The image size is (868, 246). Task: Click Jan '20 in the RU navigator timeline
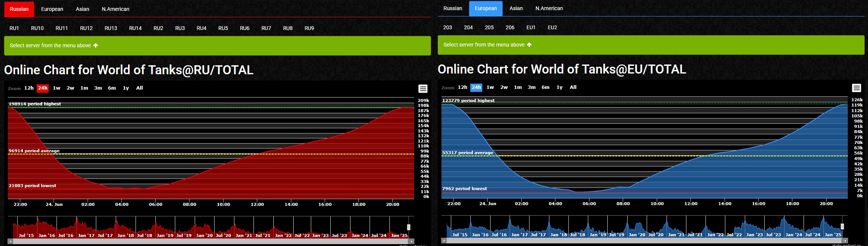coord(204,235)
